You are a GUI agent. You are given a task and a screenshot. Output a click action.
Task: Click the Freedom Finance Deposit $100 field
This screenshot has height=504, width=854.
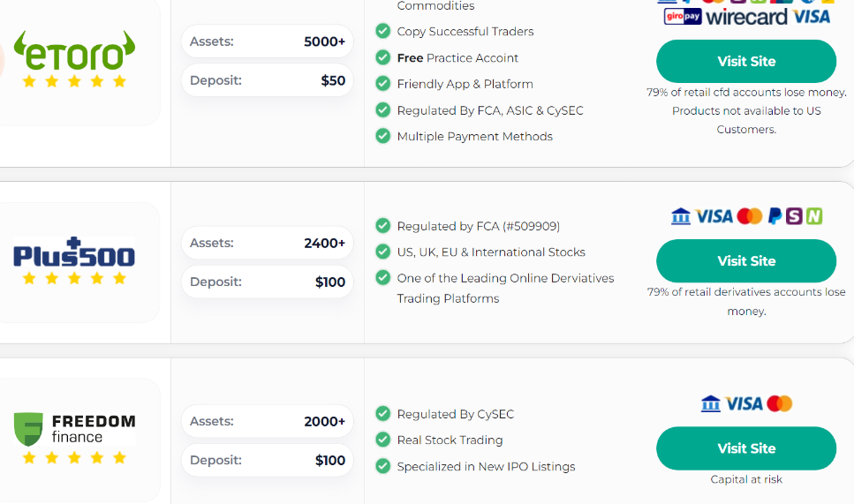[x=268, y=461]
